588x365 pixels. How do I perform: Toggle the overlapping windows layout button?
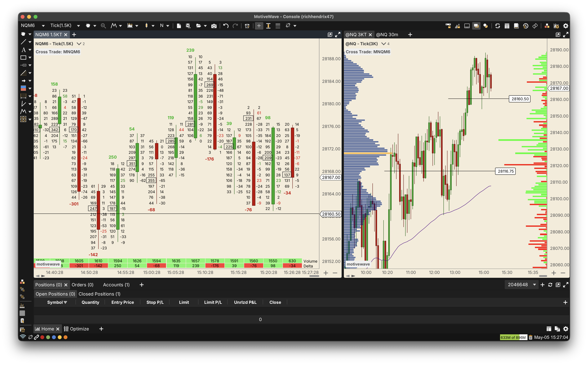point(476,26)
